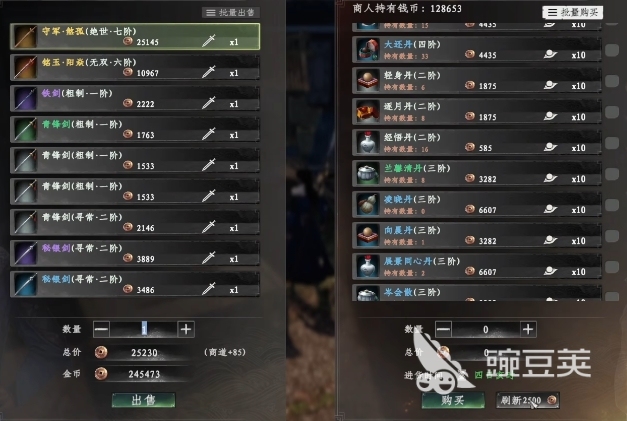Screen dimensions: 627x421
Task: Click the 轻身丹 item icon
Action: [367, 81]
